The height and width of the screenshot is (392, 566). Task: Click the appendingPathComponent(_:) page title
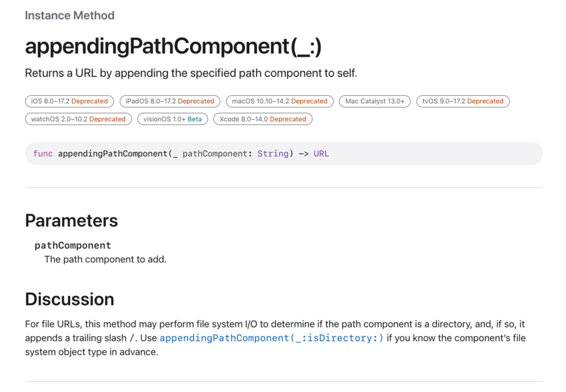[x=173, y=47]
